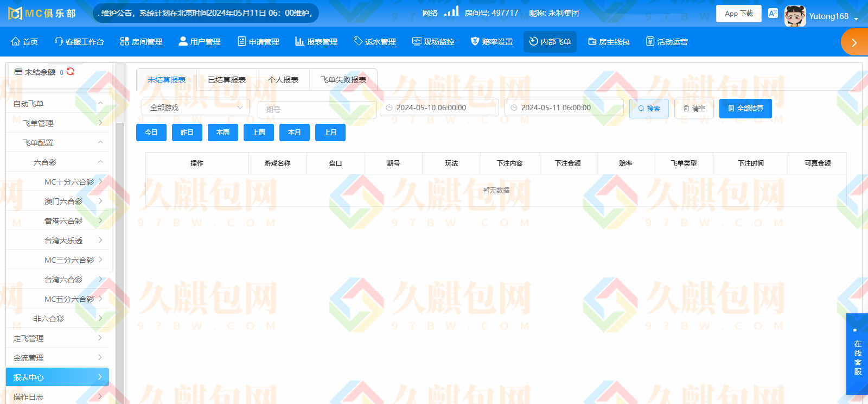Open the 在线客服 floating widget
Screen dimensions: 868x404
857,354
